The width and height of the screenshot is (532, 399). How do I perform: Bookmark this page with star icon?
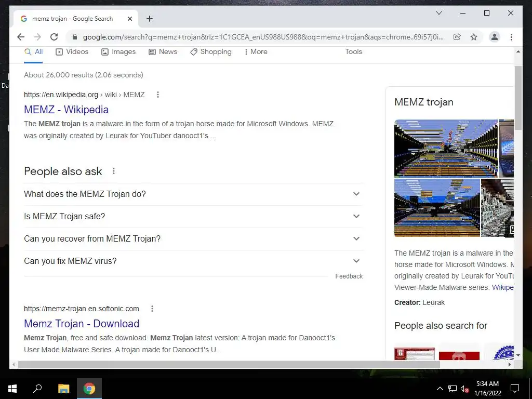pos(474,37)
